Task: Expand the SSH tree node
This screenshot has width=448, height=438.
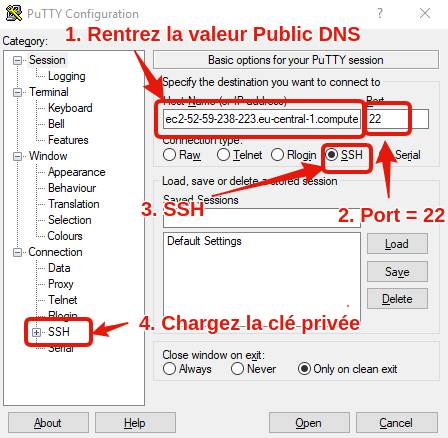Action: click(x=36, y=332)
